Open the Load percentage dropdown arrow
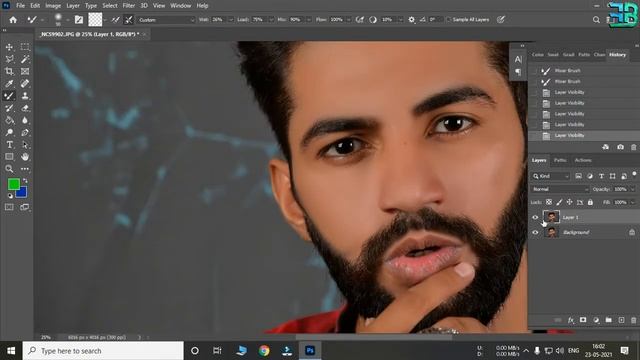This screenshot has width=640, height=360. [x=271, y=20]
